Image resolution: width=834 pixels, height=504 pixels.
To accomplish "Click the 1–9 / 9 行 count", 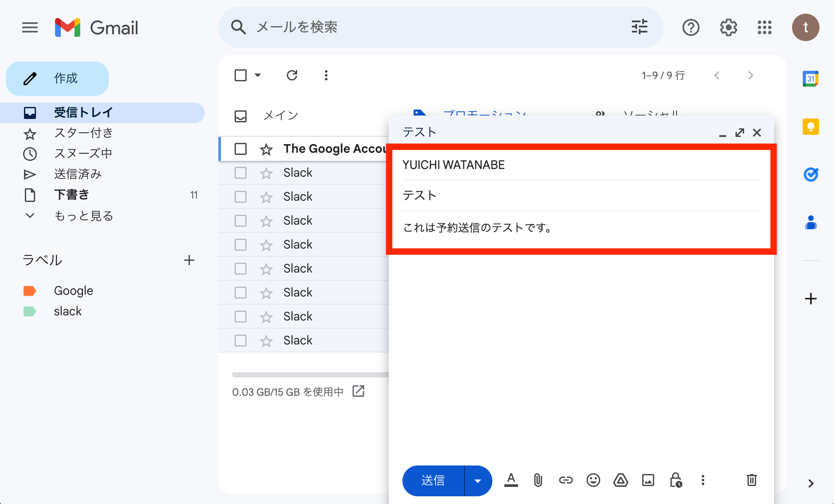I will click(663, 75).
